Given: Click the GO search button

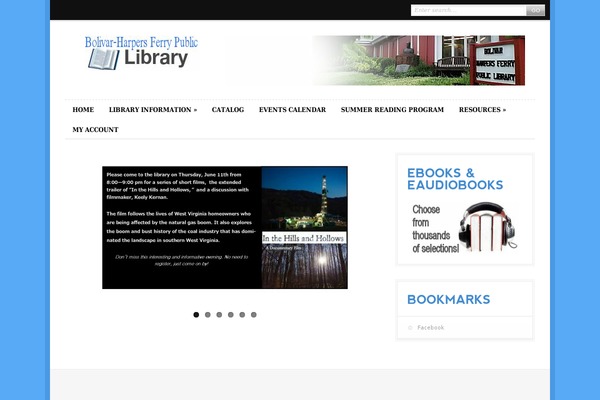Looking at the screenshot, I should 535,10.
